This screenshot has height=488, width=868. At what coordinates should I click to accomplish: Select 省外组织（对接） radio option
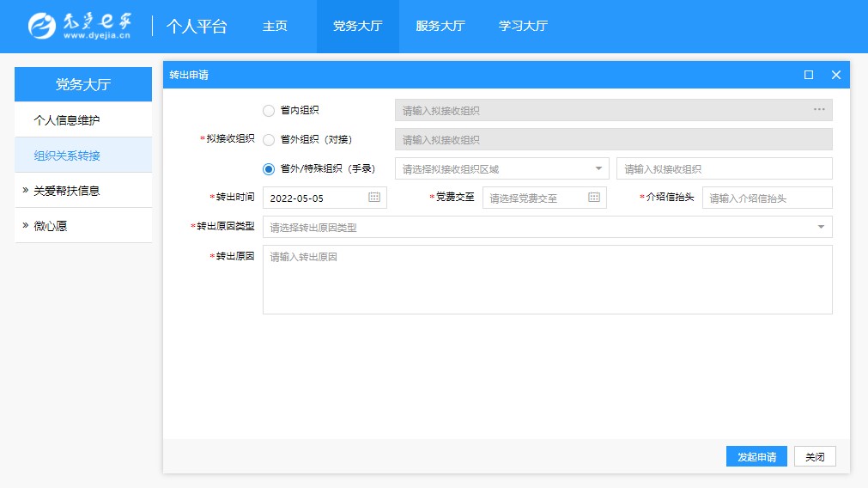point(269,139)
